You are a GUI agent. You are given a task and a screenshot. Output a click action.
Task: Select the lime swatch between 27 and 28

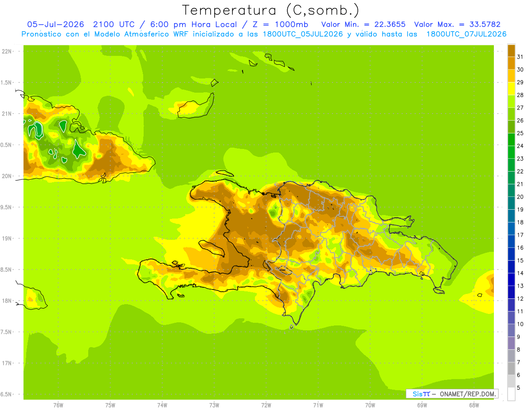[511, 101]
